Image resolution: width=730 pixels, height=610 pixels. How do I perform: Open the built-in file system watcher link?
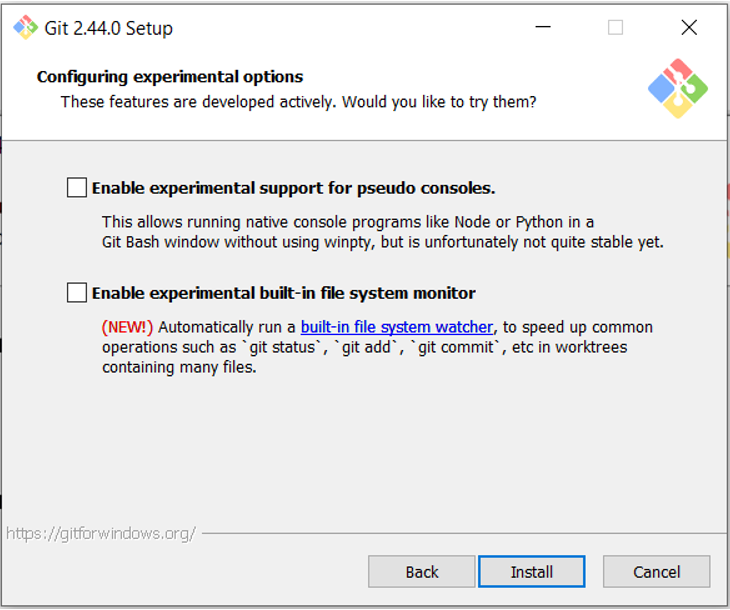pyautogui.click(x=397, y=327)
